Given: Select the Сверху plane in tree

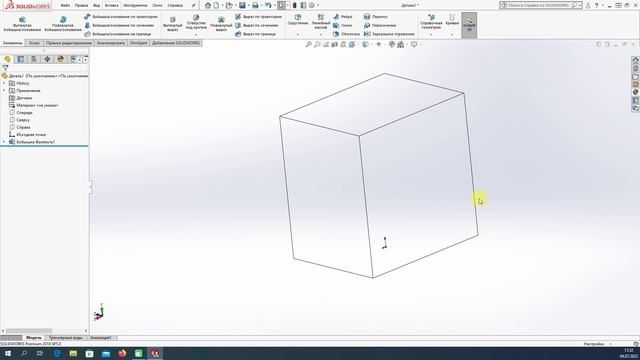Looking at the screenshot, I should 20,120.
